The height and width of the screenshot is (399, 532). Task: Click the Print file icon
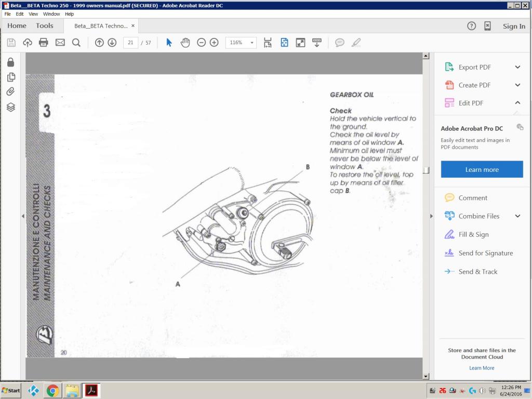[x=44, y=43]
